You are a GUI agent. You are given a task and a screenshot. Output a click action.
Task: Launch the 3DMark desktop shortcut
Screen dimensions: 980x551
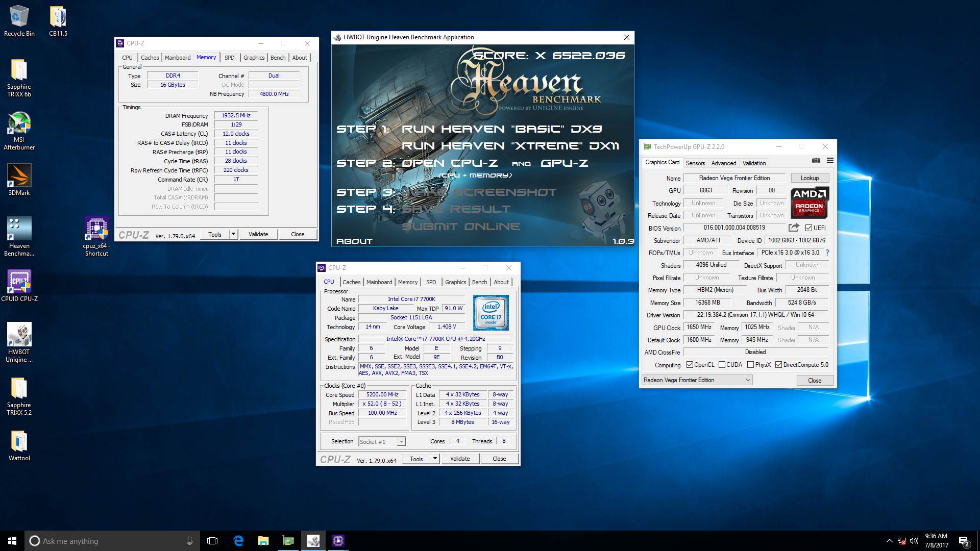(x=19, y=180)
